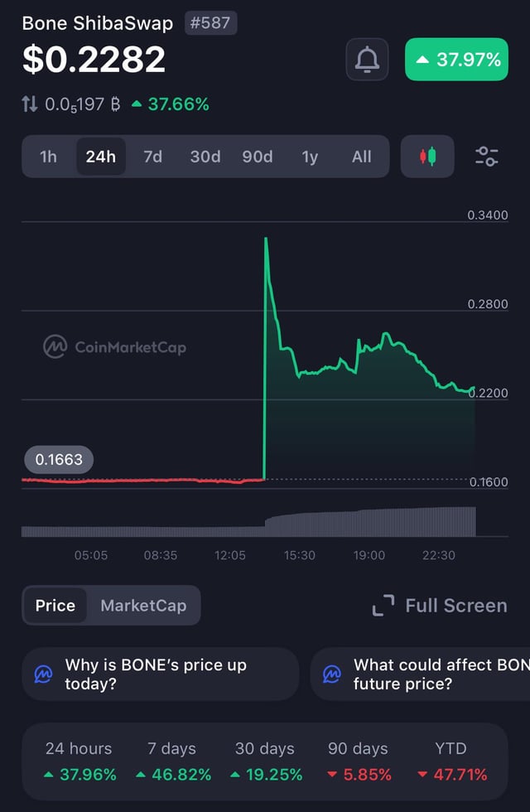Switch chart to MarketCap view
The height and width of the screenshot is (812, 530).
(x=143, y=606)
